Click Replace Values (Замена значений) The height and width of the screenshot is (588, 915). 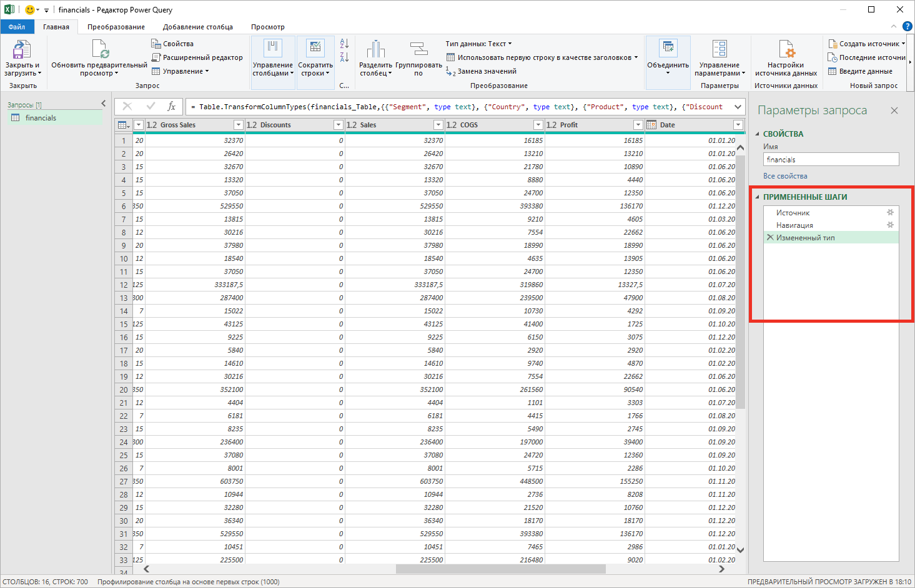481,71
